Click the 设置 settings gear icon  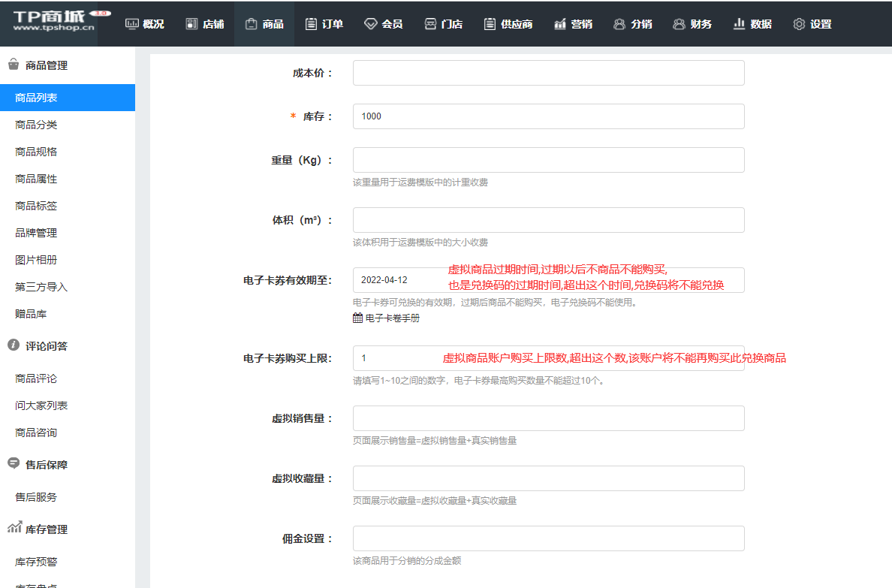tap(799, 24)
